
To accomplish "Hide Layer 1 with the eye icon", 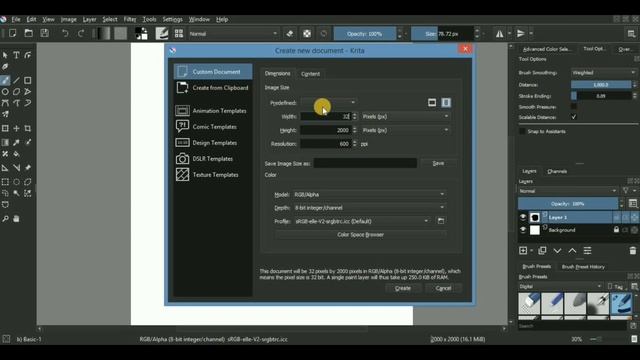I will (523, 217).
